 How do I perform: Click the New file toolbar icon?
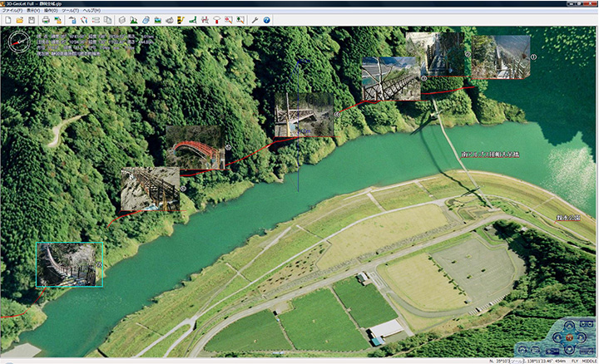tap(7, 20)
